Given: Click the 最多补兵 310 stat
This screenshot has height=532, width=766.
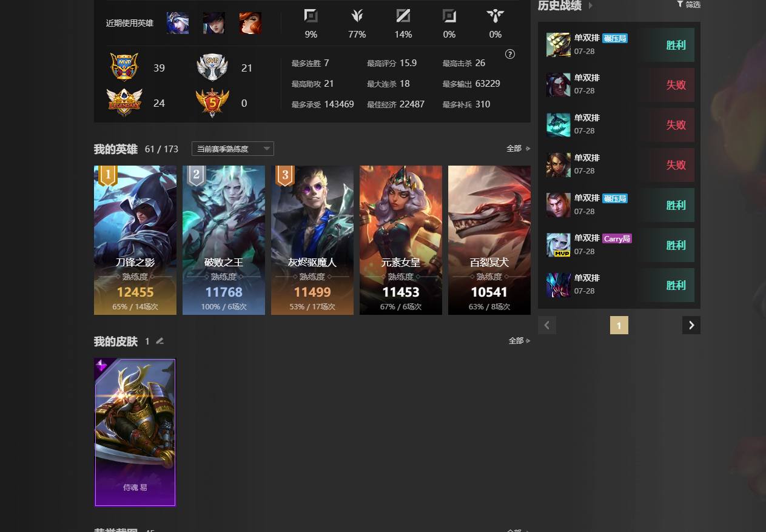Looking at the screenshot, I should pos(466,104).
